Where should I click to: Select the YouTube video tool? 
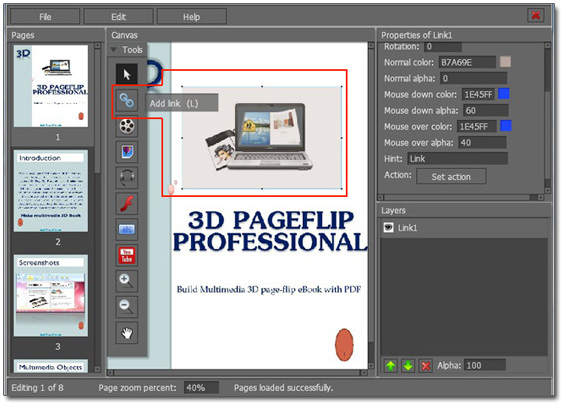coord(127,255)
